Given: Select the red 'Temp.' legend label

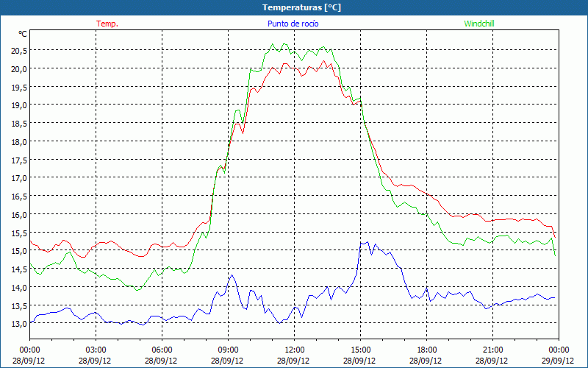Looking at the screenshot, I should point(107,24).
